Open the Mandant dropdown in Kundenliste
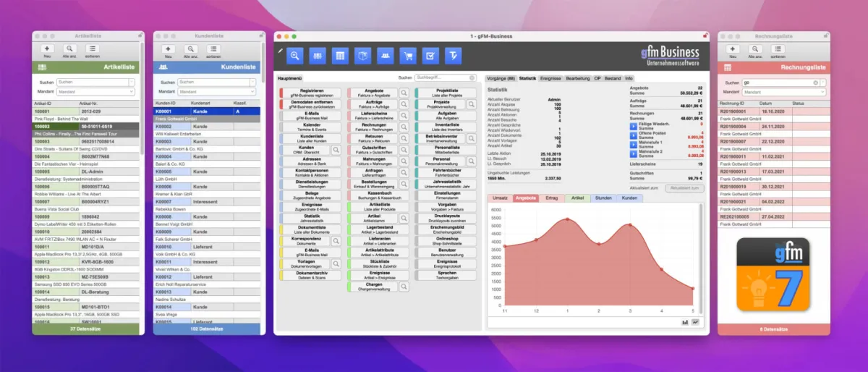 coord(217,92)
